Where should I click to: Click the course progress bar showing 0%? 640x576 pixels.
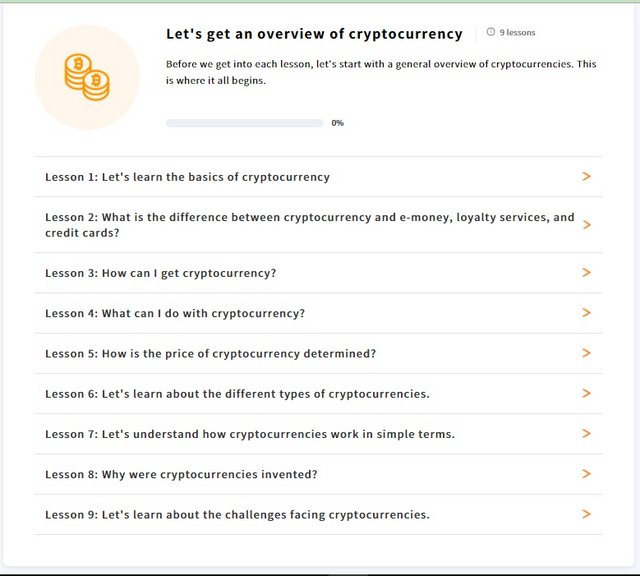[244, 123]
